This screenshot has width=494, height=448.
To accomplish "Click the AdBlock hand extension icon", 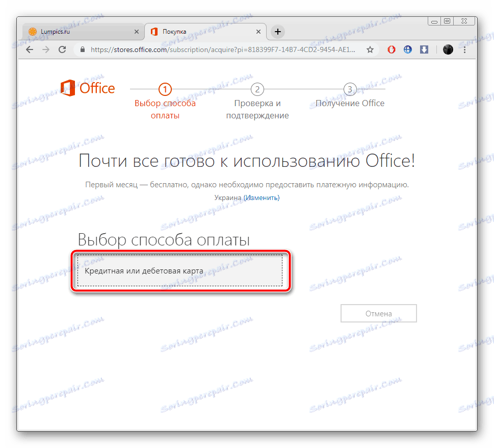I will (x=391, y=49).
